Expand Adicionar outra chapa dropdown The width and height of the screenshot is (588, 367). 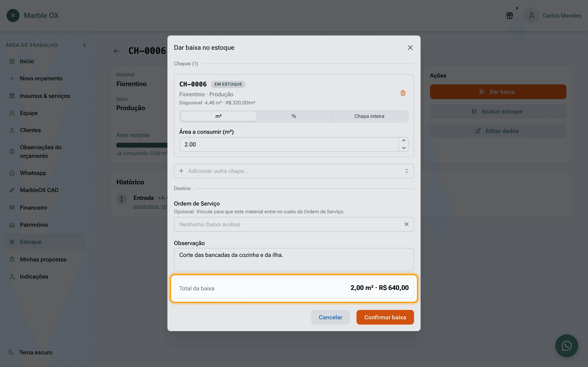(294, 171)
